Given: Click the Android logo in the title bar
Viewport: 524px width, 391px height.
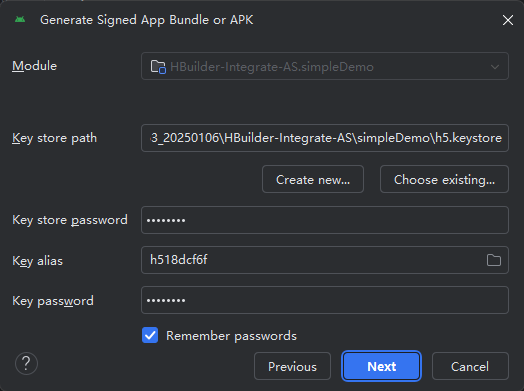Looking at the screenshot, I should 20,20.
